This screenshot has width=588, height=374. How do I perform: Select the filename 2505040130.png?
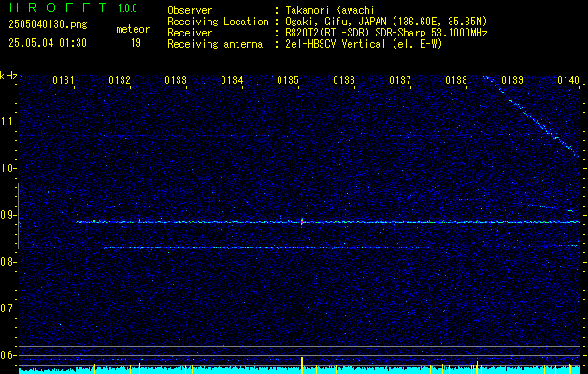pos(48,24)
